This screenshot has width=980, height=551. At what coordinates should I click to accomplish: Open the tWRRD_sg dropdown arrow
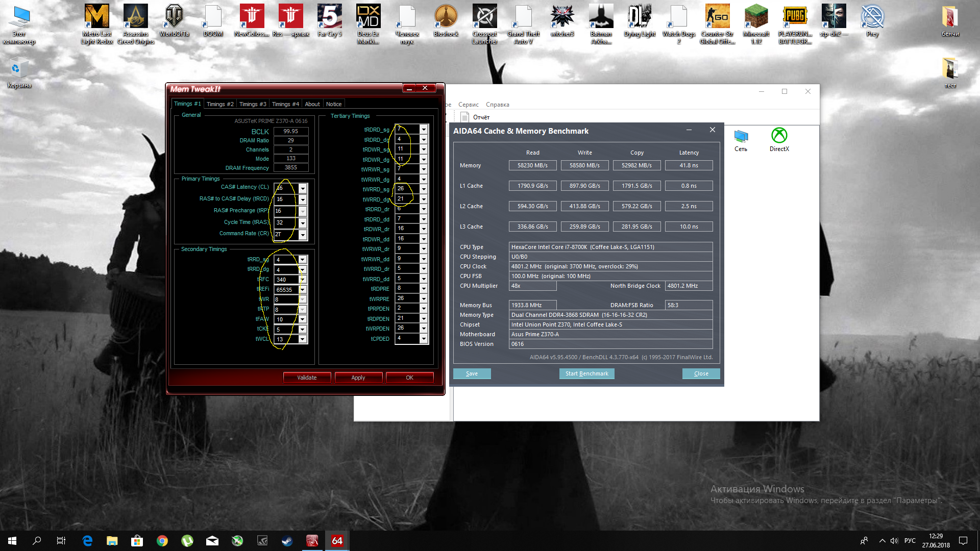click(424, 189)
